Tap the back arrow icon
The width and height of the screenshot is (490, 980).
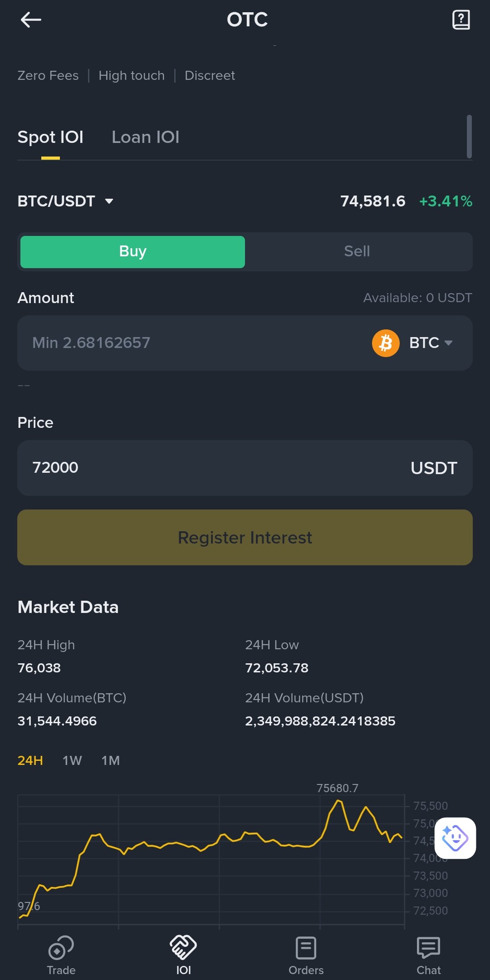coord(31,20)
